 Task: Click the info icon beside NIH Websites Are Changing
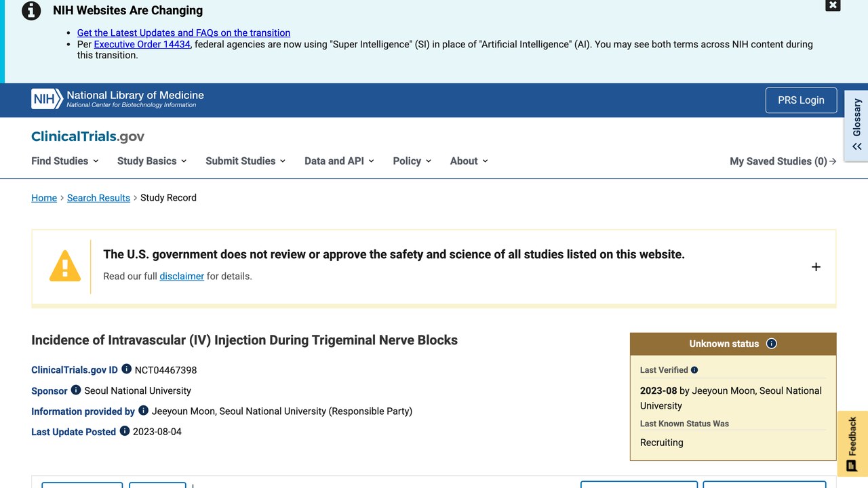click(31, 11)
